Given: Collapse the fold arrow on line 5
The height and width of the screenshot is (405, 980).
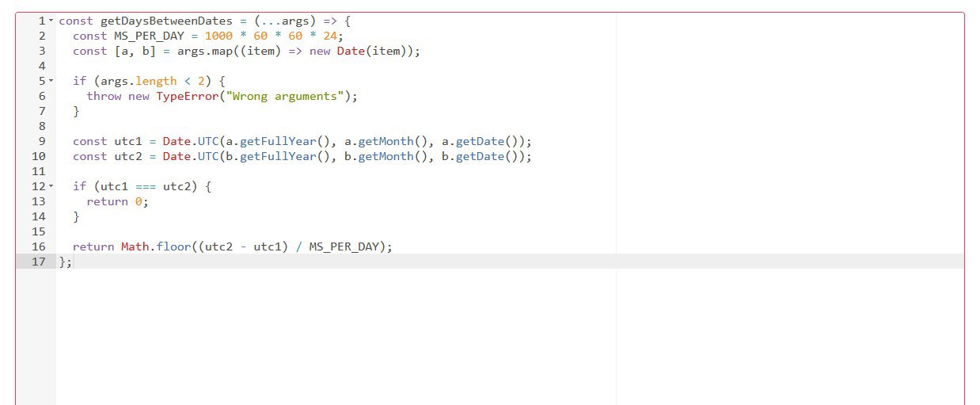Looking at the screenshot, I should click(x=51, y=81).
